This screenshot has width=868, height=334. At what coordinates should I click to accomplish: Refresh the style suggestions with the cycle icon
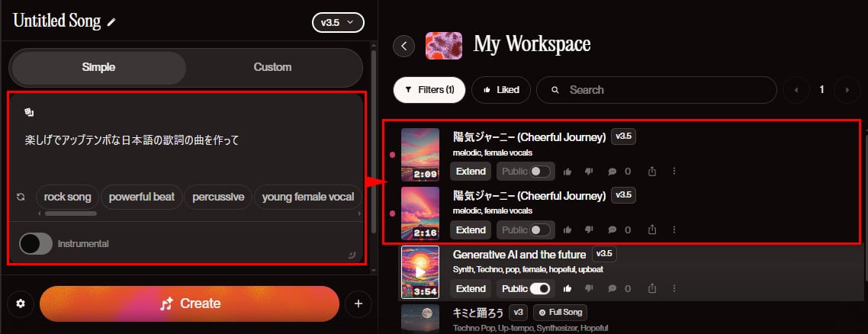pyautogui.click(x=21, y=197)
